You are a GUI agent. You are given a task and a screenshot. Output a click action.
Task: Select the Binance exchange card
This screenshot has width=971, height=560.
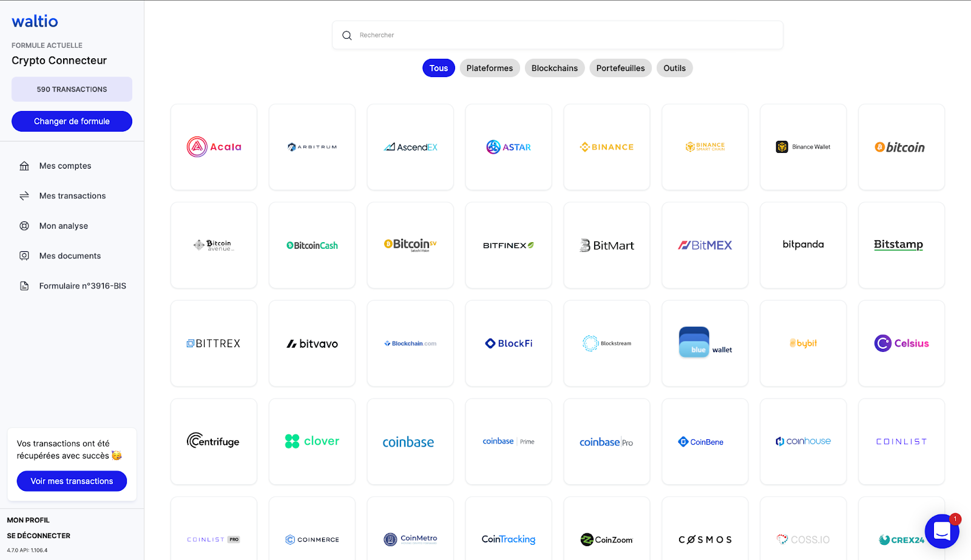coord(607,147)
